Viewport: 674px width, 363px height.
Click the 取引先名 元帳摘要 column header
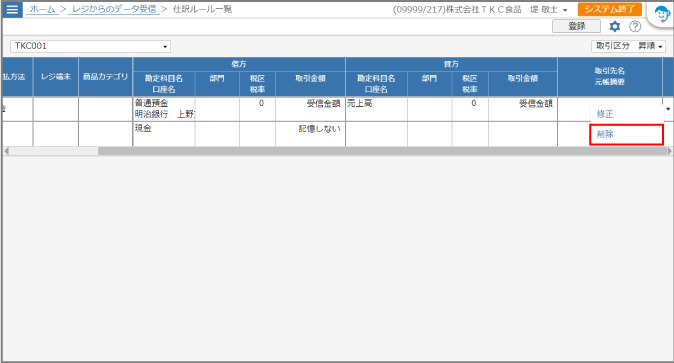pyautogui.click(x=610, y=77)
